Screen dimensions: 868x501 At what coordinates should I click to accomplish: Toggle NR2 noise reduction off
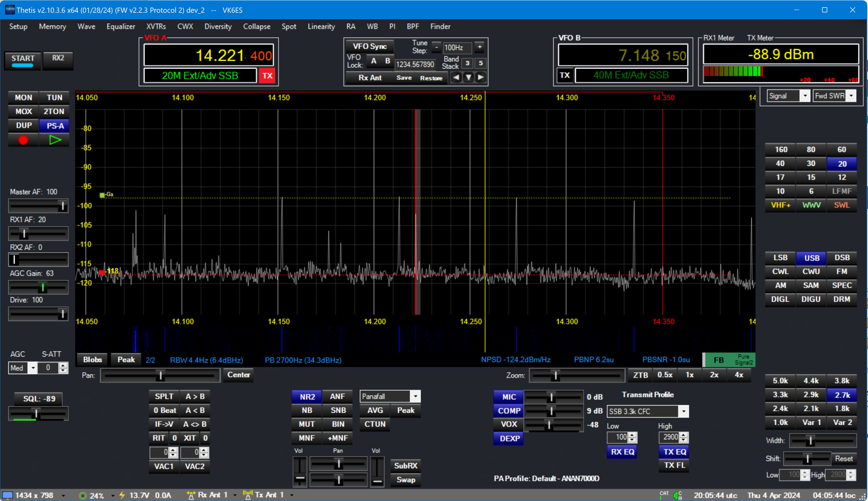coord(307,396)
